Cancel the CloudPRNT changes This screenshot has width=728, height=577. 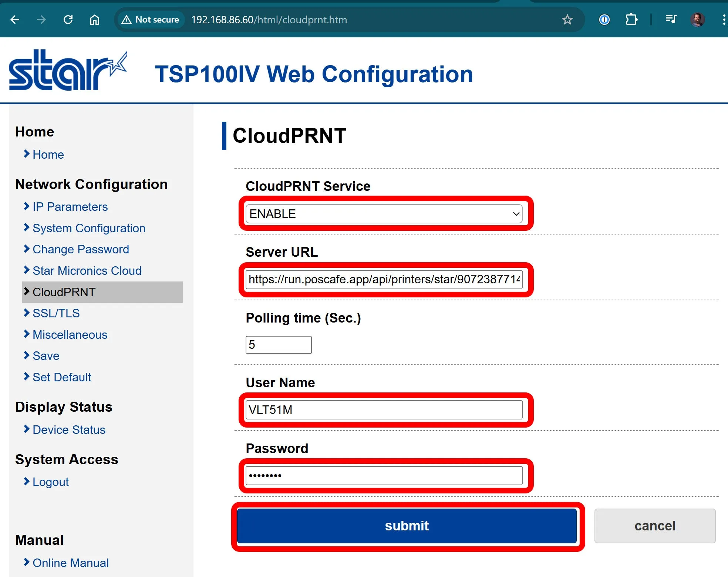point(655,526)
